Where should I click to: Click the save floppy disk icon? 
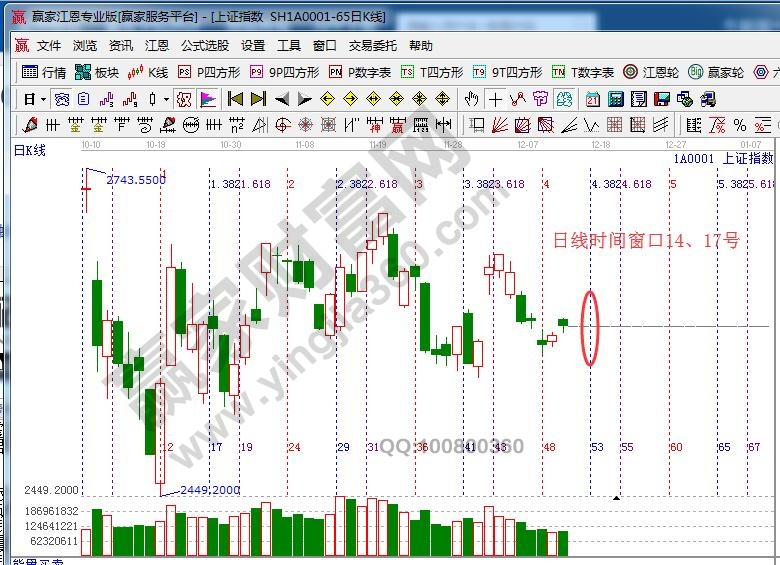point(662,99)
